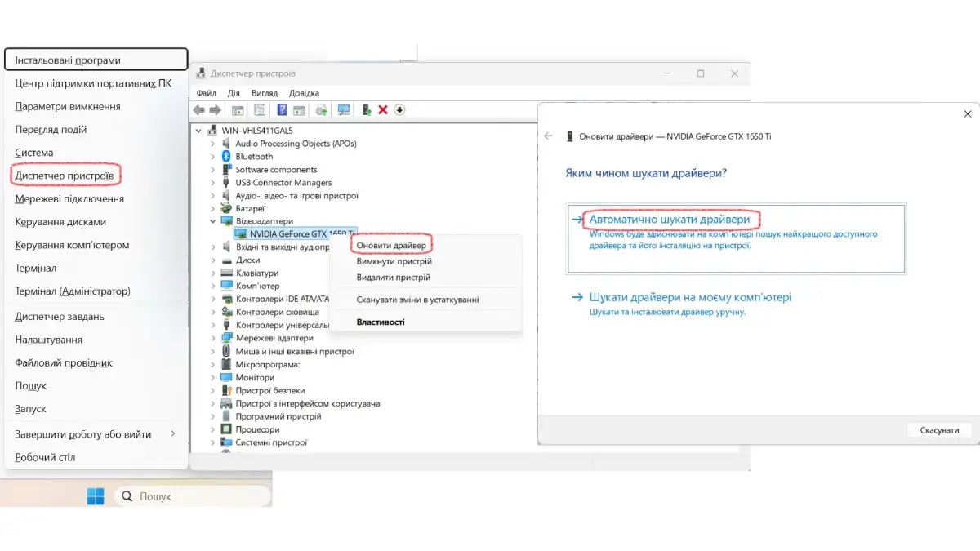This screenshot has width=980, height=551.
Task: Open Завершити роботу або вийти submenu
Action: 96,434
